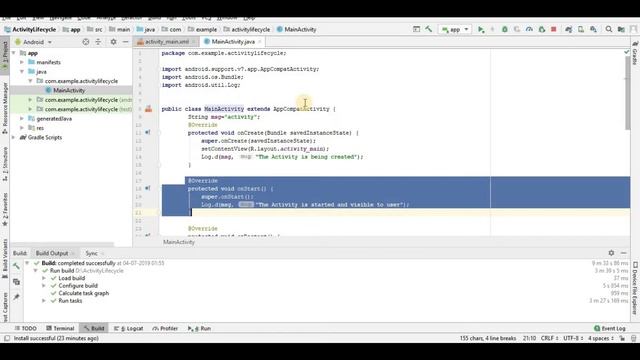The height and width of the screenshot is (360, 640).
Task: Collapse the app module tree node
Action: pyautogui.click(x=14, y=53)
